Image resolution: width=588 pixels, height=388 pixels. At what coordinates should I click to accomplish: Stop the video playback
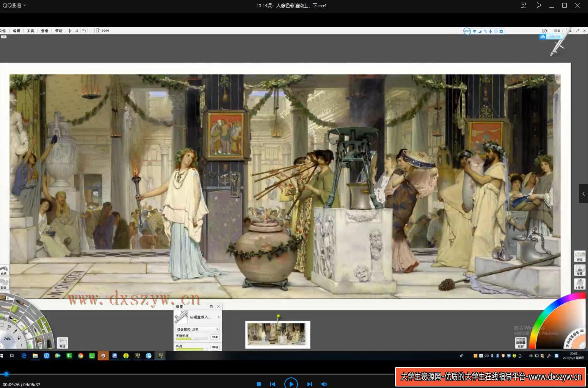[x=259, y=384]
